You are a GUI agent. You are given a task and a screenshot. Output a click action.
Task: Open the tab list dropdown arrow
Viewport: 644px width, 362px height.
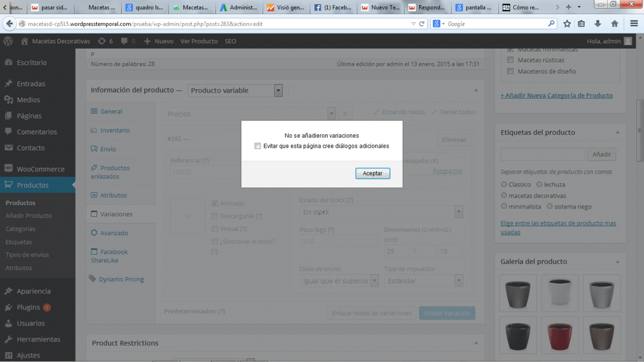(579, 7)
